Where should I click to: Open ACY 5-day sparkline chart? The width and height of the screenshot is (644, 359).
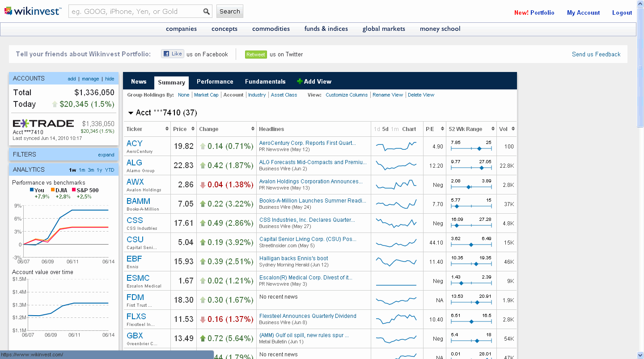(x=397, y=146)
